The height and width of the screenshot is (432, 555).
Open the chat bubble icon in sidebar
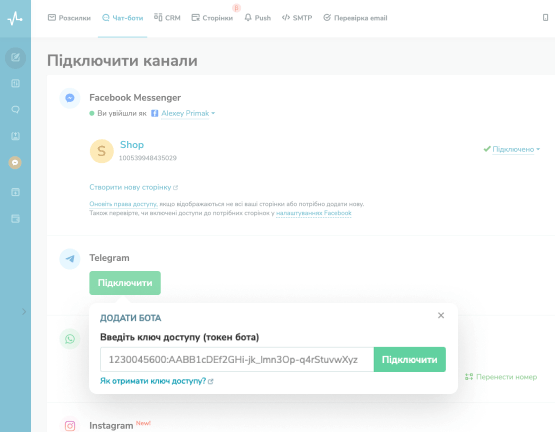[x=15, y=109]
